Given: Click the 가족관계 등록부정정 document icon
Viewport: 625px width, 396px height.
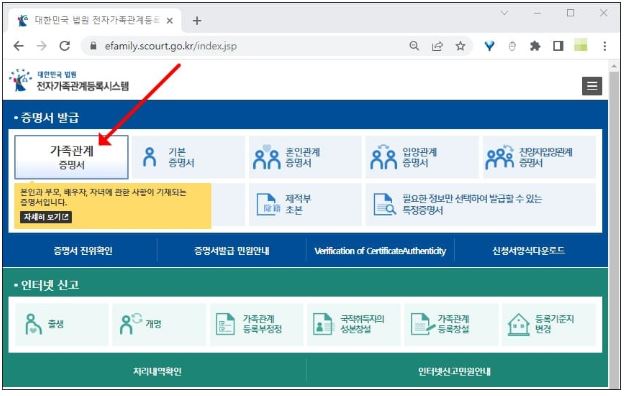Looking at the screenshot, I should [225, 324].
